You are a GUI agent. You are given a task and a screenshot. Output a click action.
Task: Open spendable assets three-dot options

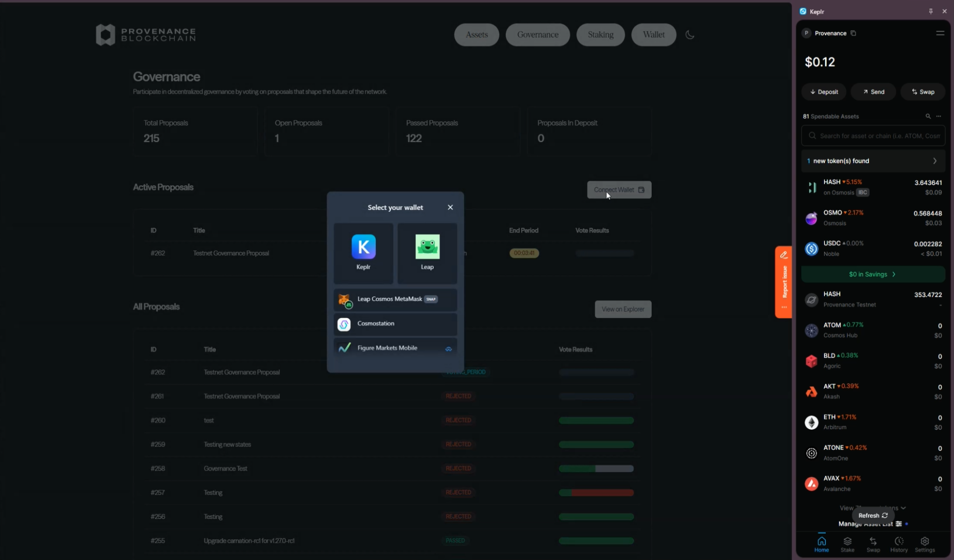point(939,116)
